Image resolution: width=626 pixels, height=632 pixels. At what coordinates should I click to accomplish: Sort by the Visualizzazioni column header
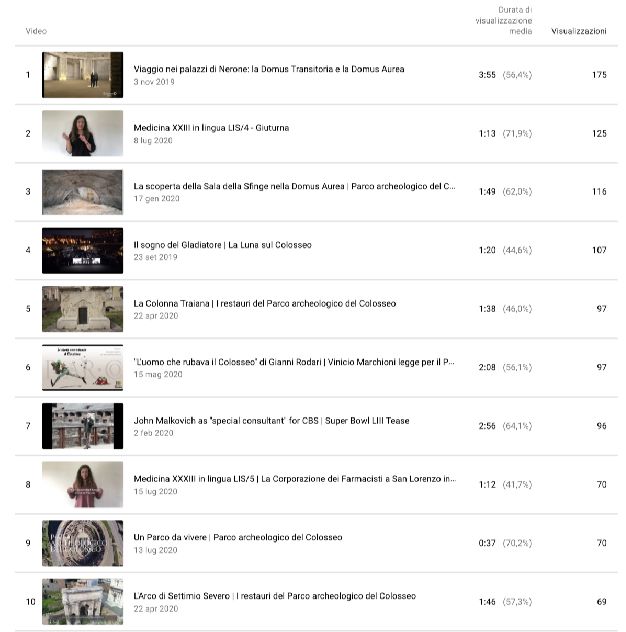tap(578, 31)
